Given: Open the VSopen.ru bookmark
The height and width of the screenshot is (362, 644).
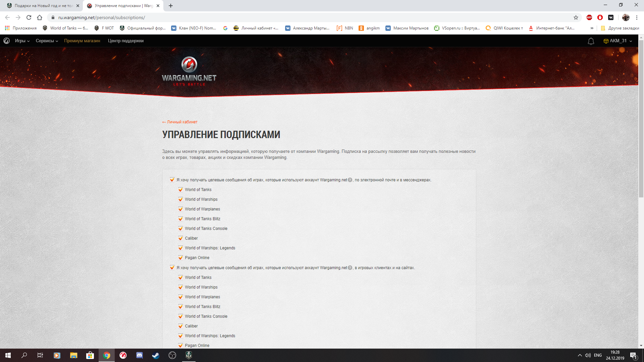Looking at the screenshot, I should click(457, 28).
